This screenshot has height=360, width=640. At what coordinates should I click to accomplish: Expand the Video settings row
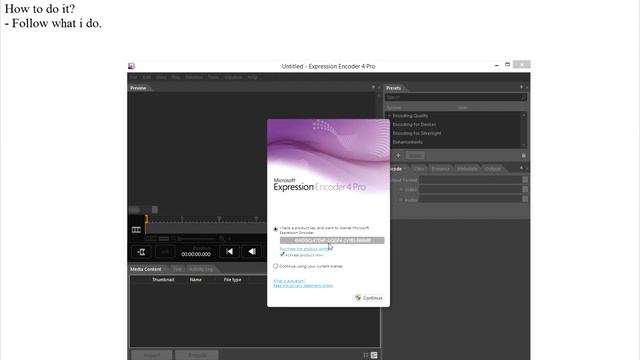pyautogui.click(x=401, y=189)
